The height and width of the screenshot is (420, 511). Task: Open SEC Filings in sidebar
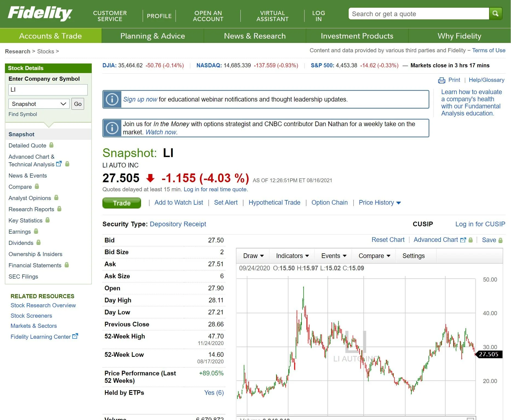23,277
